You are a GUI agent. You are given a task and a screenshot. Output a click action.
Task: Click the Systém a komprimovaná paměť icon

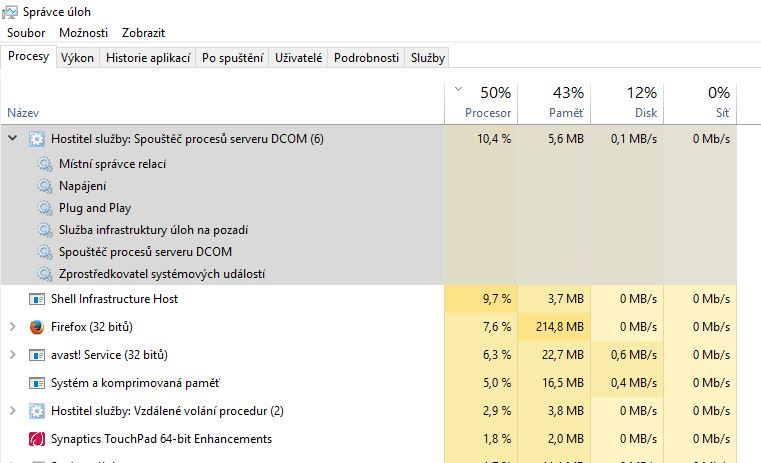click(x=37, y=383)
